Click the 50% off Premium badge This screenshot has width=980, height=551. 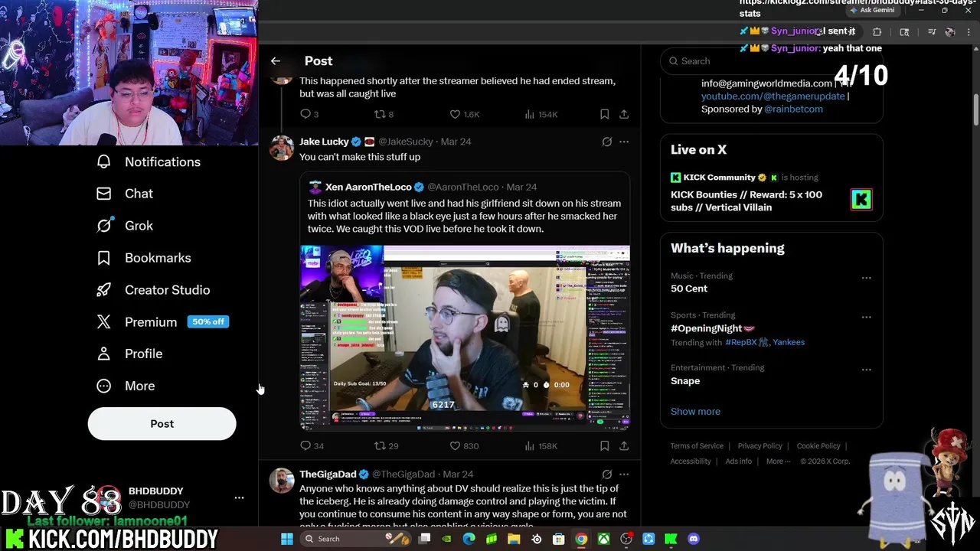(208, 322)
